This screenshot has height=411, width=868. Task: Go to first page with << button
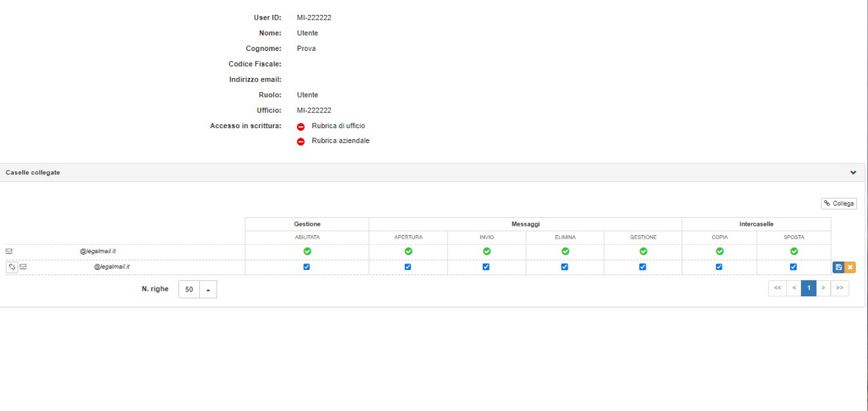[x=777, y=288]
